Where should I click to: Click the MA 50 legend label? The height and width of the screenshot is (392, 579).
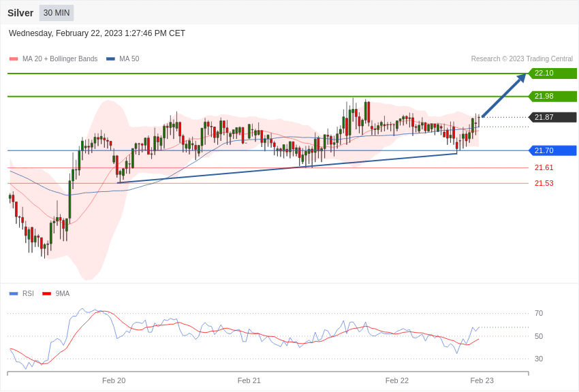click(129, 59)
